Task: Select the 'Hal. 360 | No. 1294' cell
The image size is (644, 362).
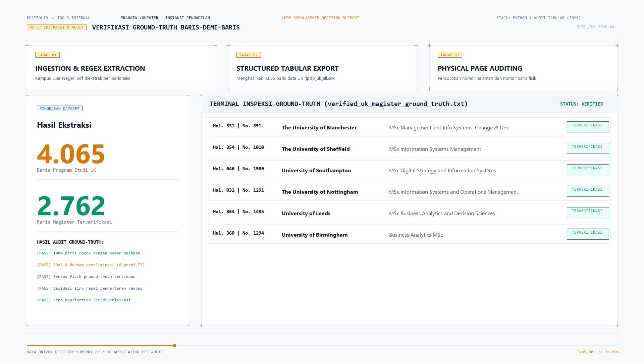Action: point(238,233)
